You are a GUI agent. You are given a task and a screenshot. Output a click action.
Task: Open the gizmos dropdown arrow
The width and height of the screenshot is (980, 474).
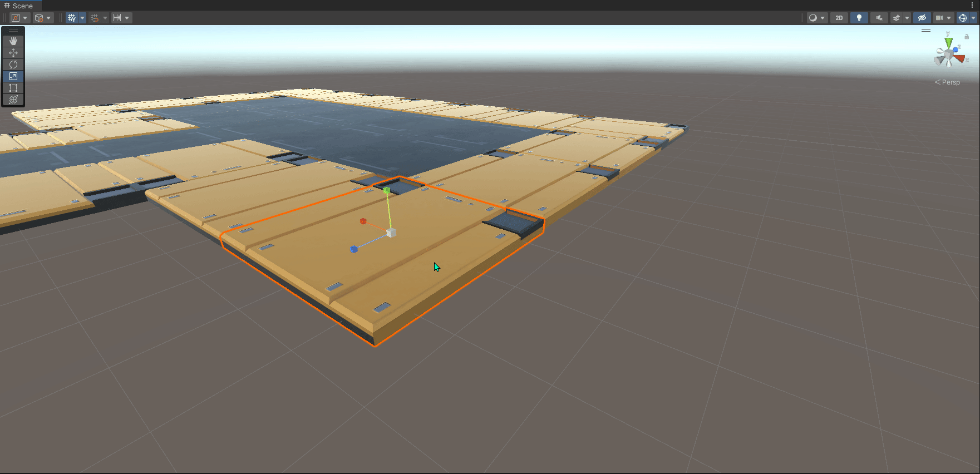point(973,18)
